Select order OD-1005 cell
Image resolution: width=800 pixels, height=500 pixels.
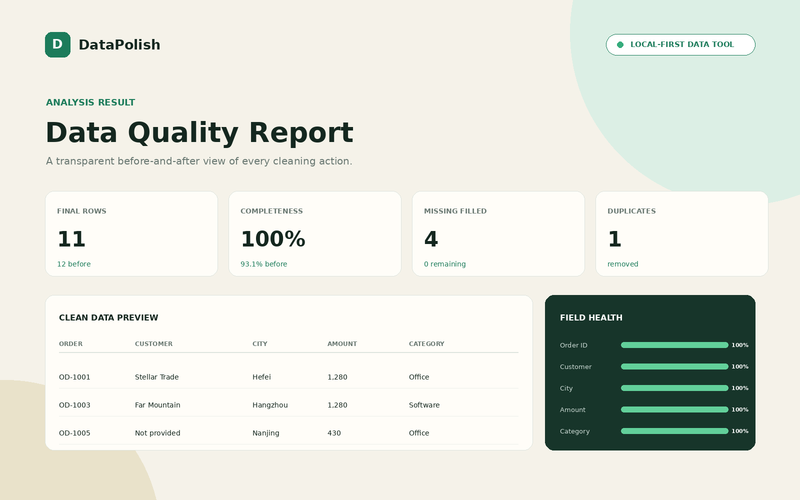(74, 433)
